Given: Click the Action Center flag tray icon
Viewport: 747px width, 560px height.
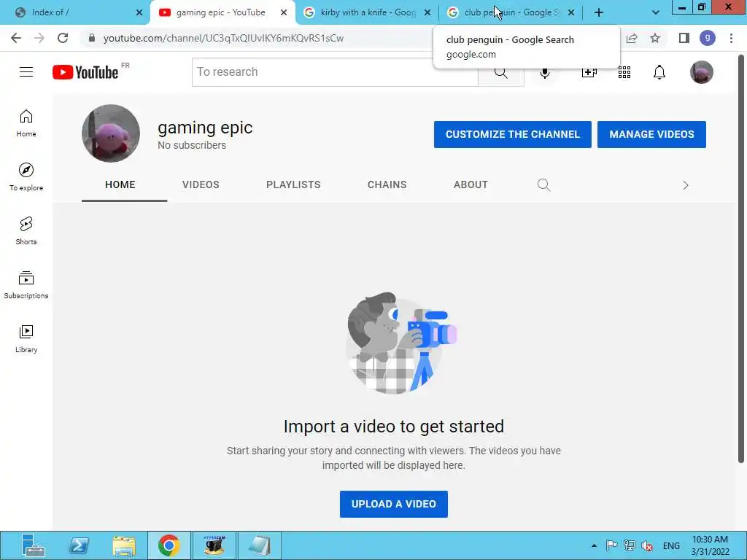Looking at the screenshot, I should (x=612, y=545).
